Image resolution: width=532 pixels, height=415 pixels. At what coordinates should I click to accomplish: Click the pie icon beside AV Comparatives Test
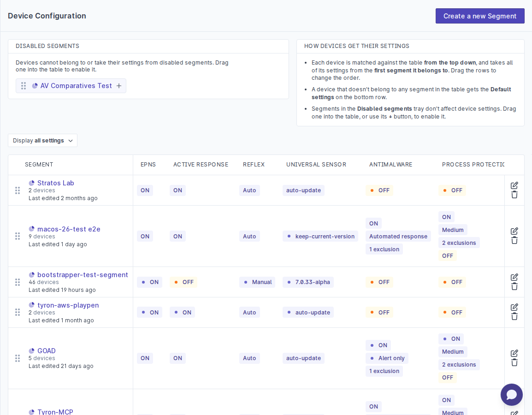click(x=35, y=86)
